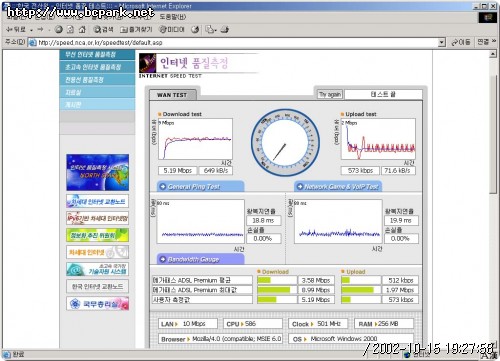The image size is (500, 361).
Task: Click the Back (뒤로) toolbar button
Action: (16, 30)
